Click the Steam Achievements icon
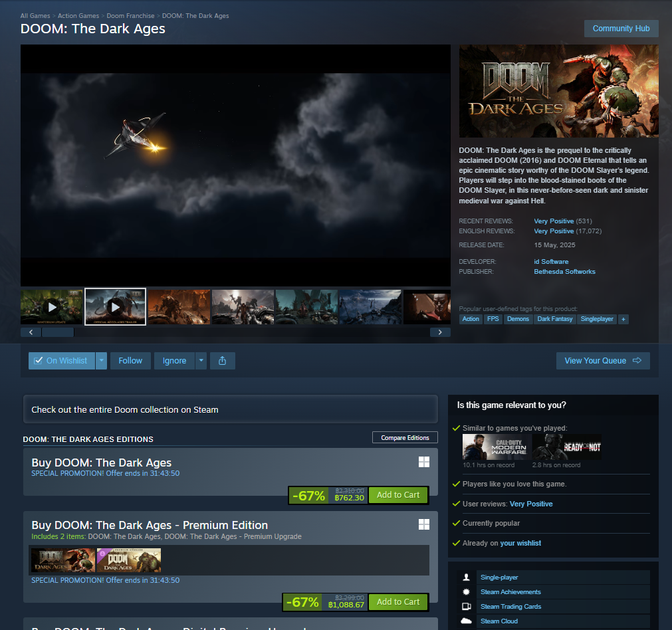672x630 pixels. coord(467,592)
